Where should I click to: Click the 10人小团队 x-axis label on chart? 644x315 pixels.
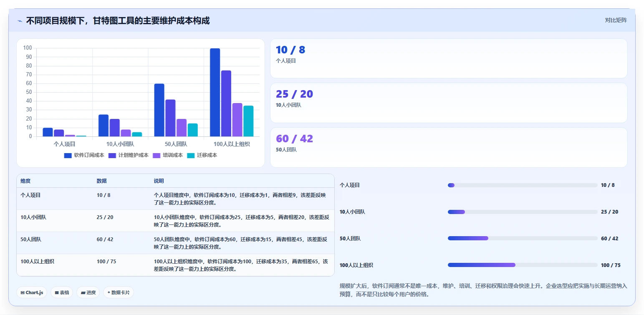120,144
